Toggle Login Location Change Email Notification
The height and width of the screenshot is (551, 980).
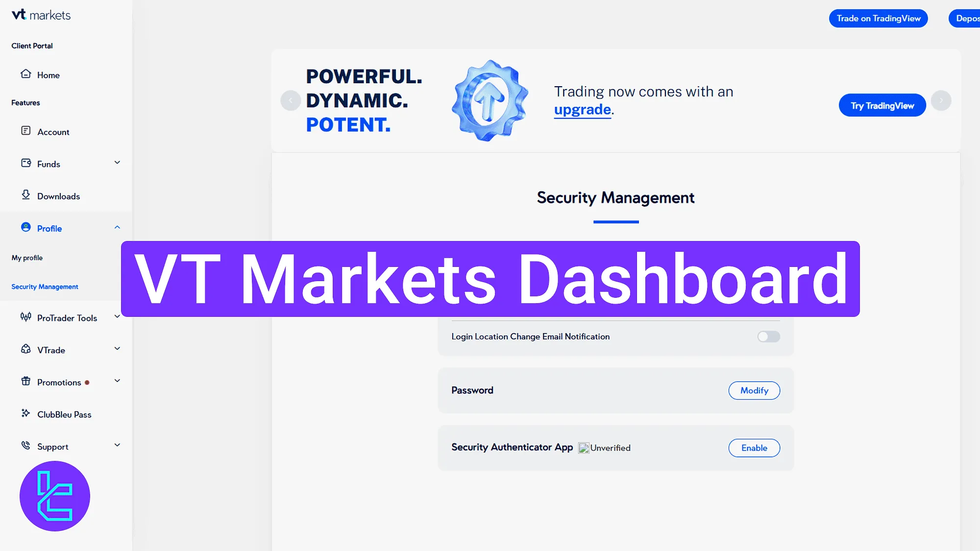768,336
